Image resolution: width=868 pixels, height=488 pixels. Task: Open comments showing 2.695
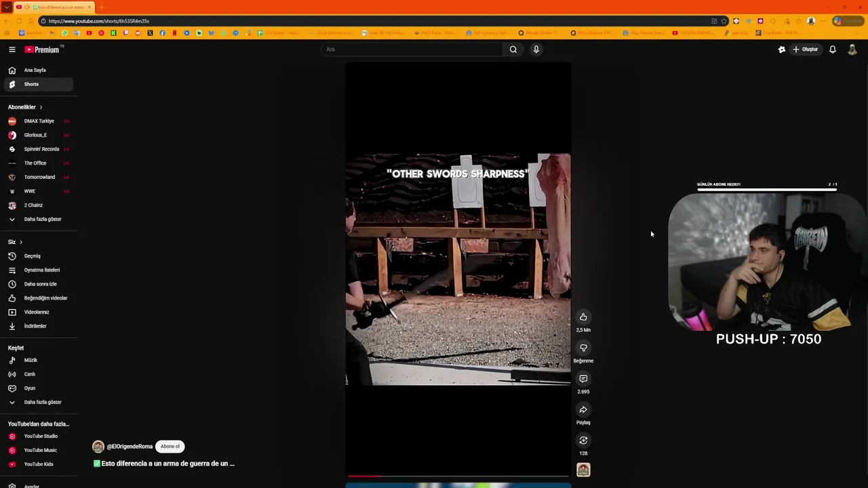click(583, 379)
